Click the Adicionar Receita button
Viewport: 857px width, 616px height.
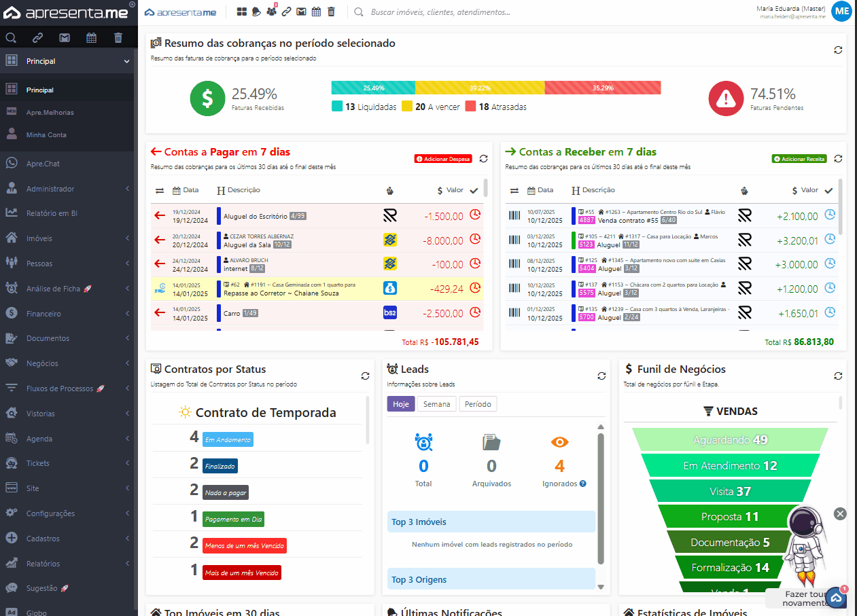[799, 159]
